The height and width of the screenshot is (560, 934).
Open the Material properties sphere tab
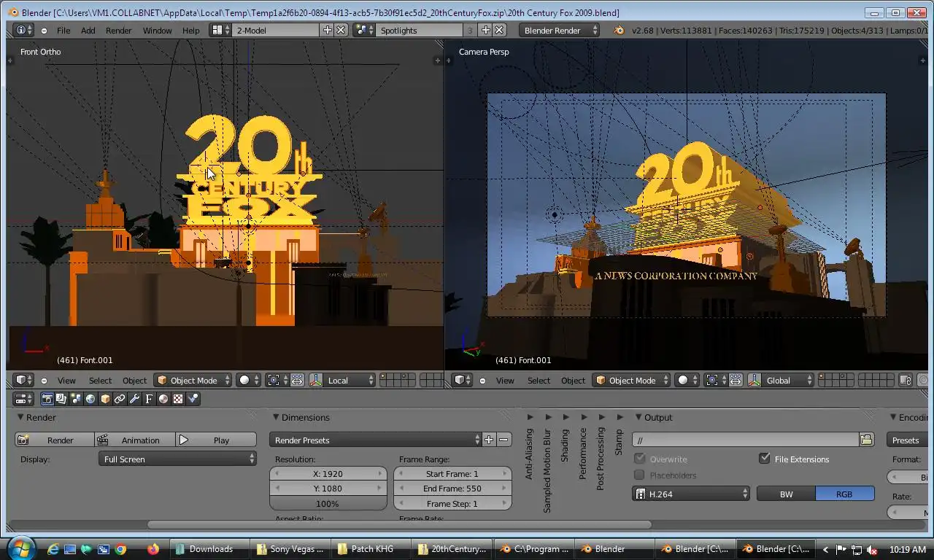pyautogui.click(x=163, y=399)
